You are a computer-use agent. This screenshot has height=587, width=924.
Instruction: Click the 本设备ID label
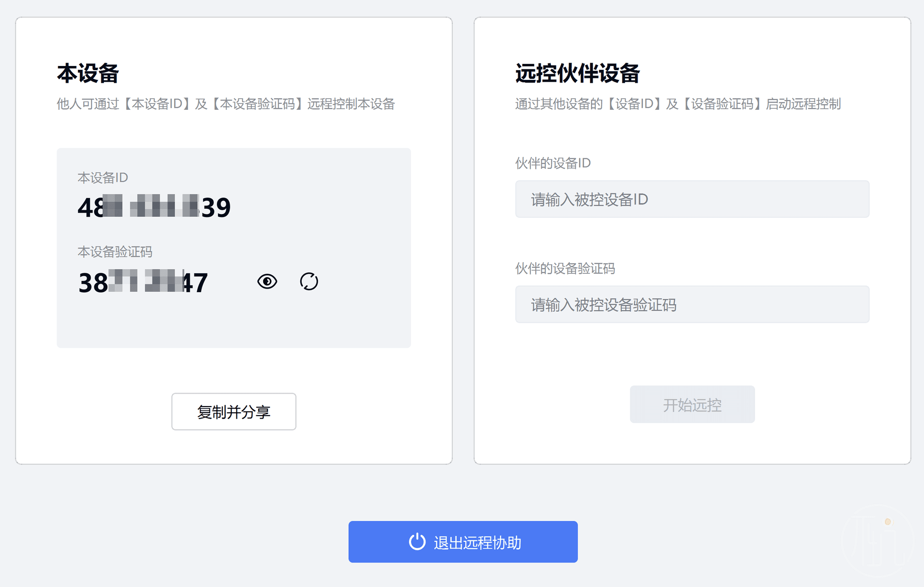(x=103, y=178)
